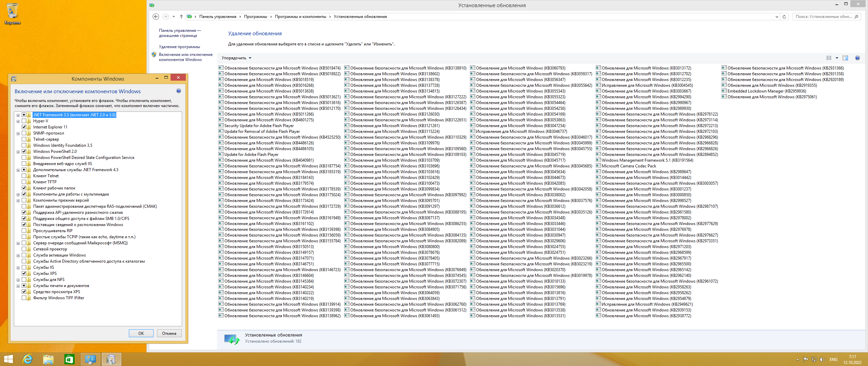Expand the Hyper-V tree node
Screen dimensions: 868x366
18,121
